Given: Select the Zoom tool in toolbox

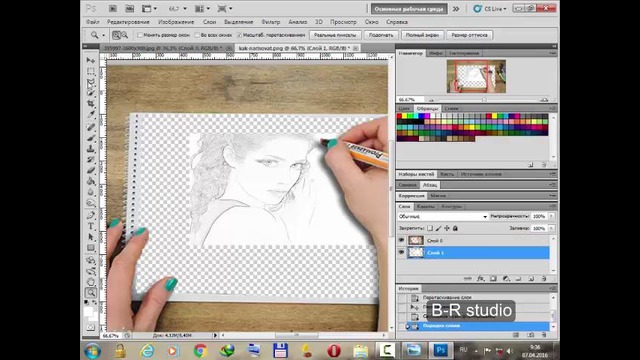Looking at the screenshot, I should [x=91, y=293].
